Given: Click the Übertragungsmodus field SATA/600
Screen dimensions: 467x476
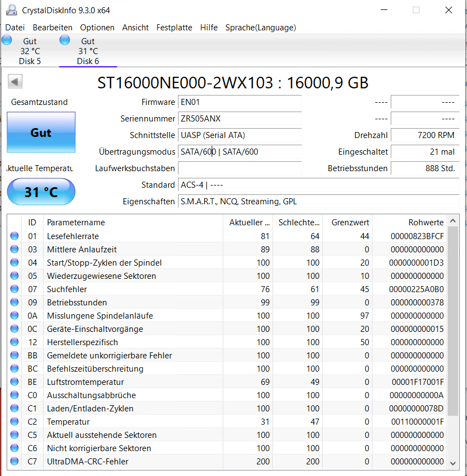Looking at the screenshot, I should tap(240, 151).
